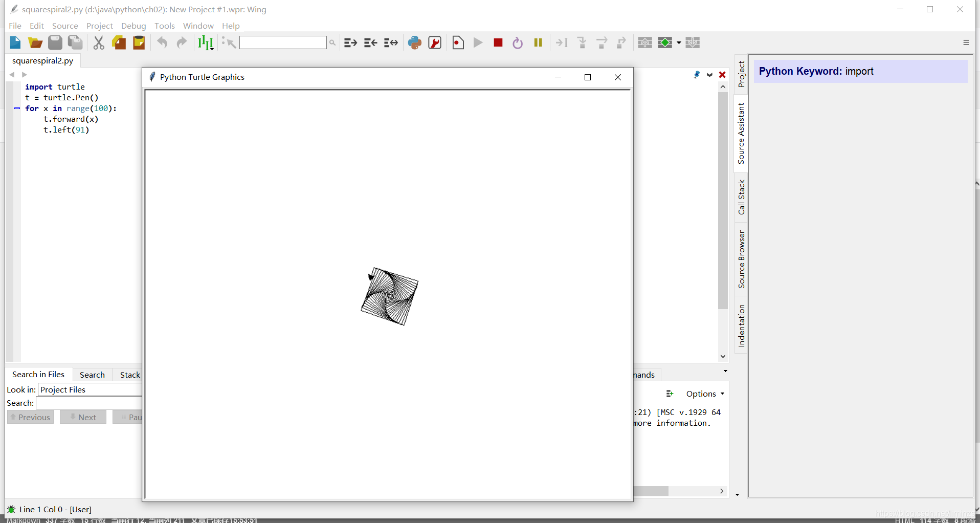Image resolution: width=980 pixels, height=523 pixels.
Task: Switch to the Call Stack side tab
Action: pyautogui.click(x=741, y=197)
